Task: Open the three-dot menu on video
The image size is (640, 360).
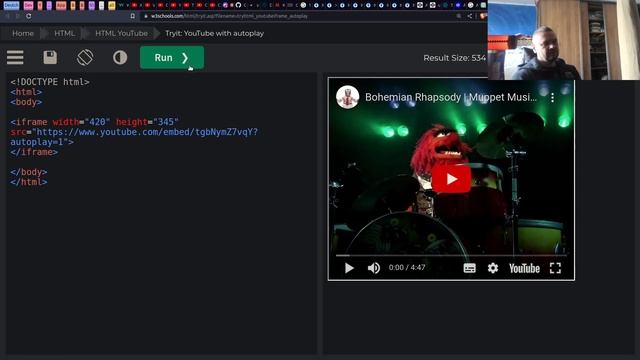Action: coord(552,98)
